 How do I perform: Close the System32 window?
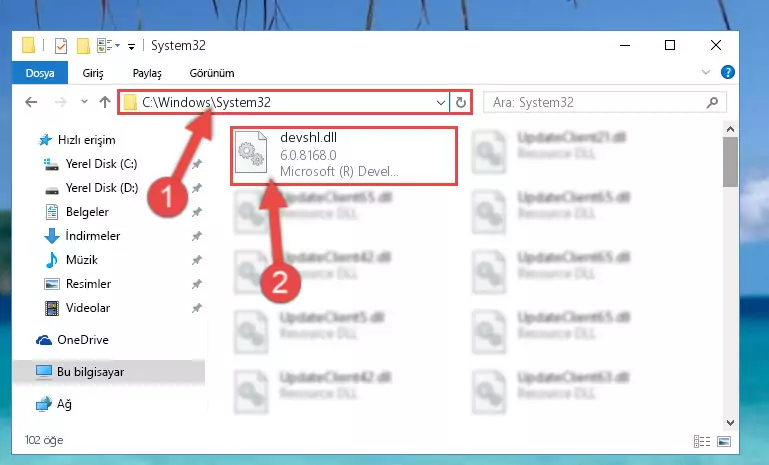(716, 45)
